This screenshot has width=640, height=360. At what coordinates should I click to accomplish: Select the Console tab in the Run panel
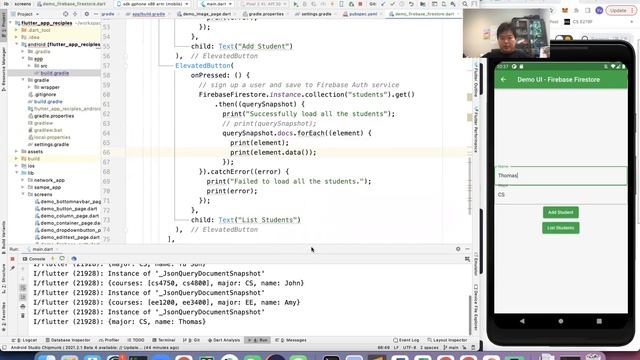pyautogui.click(x=34, y=259)
